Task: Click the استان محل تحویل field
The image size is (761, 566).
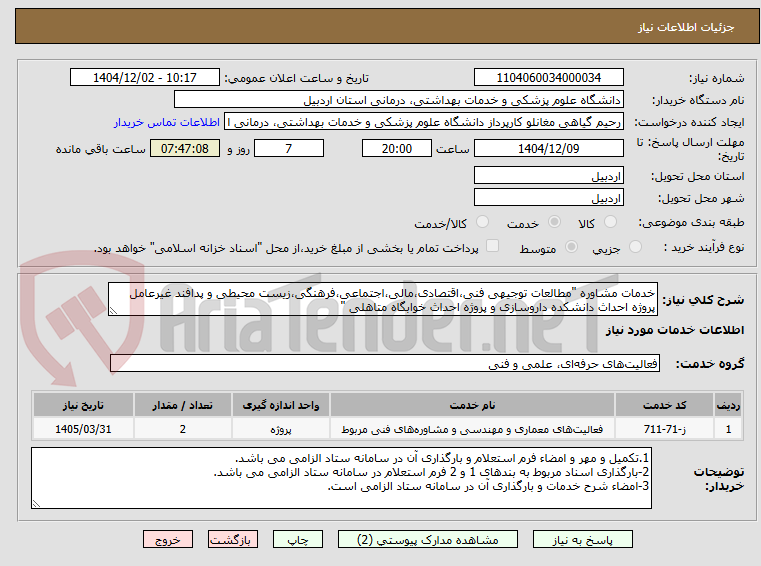Action: click(x=548, y=176)
